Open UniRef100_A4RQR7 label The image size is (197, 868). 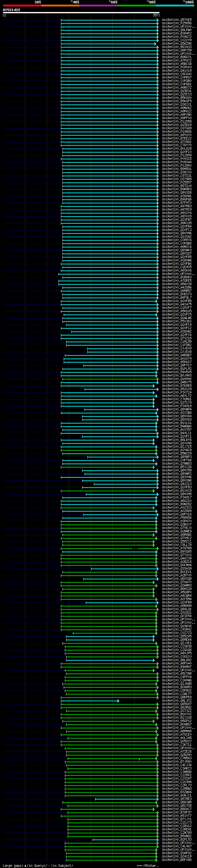tap(177, 355)
